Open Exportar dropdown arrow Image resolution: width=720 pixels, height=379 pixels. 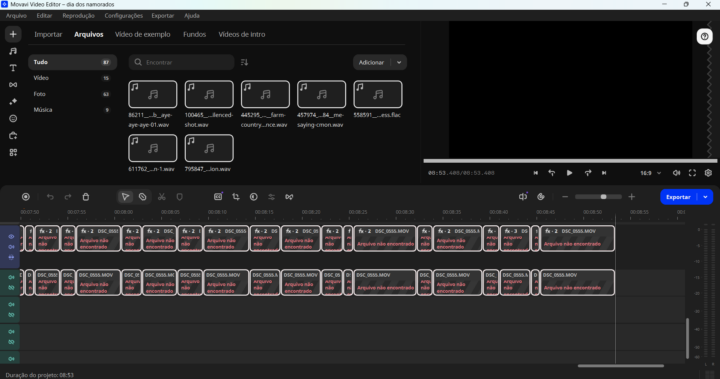[705, 197]
